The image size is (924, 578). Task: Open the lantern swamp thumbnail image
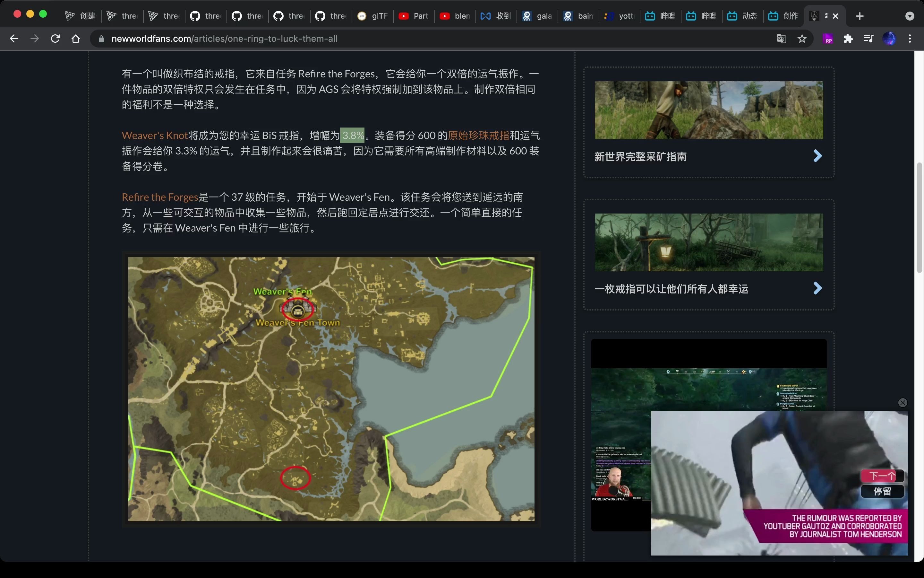(709, 242)
